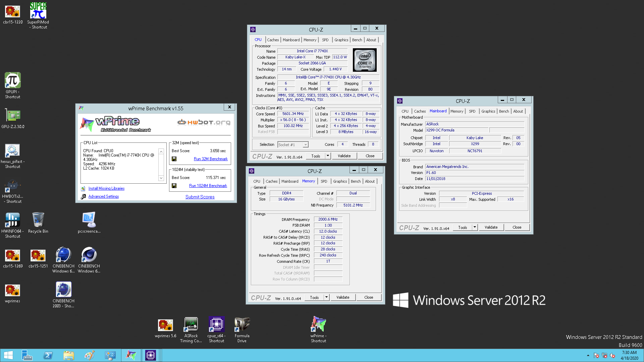Open the wprimes desktop icon
This screenshot has height=362, width=644.
pos(13,293)
